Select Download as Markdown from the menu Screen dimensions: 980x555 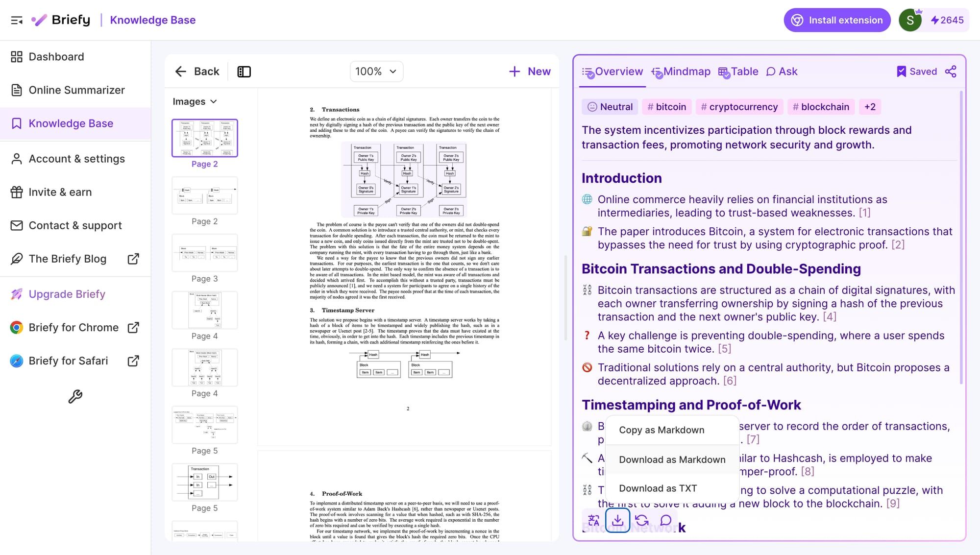point(672,459)
